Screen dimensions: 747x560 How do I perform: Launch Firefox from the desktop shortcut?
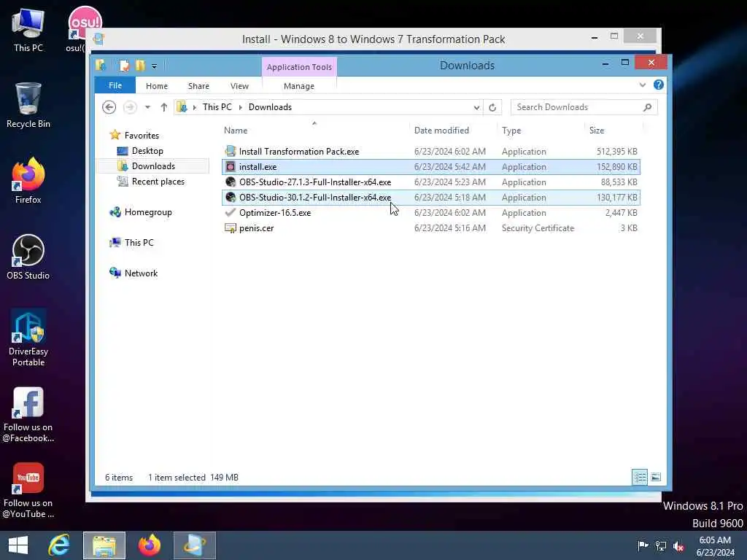tap(28, 181)
